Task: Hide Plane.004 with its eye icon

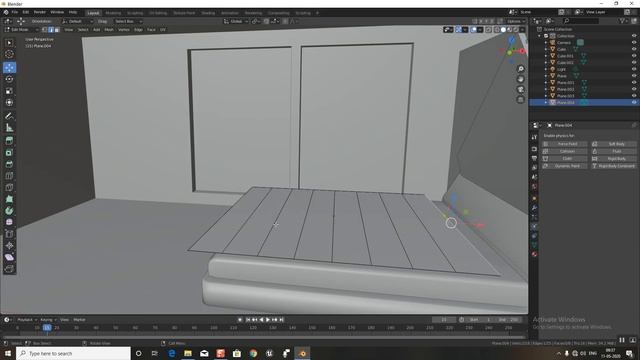Action: 634,102
